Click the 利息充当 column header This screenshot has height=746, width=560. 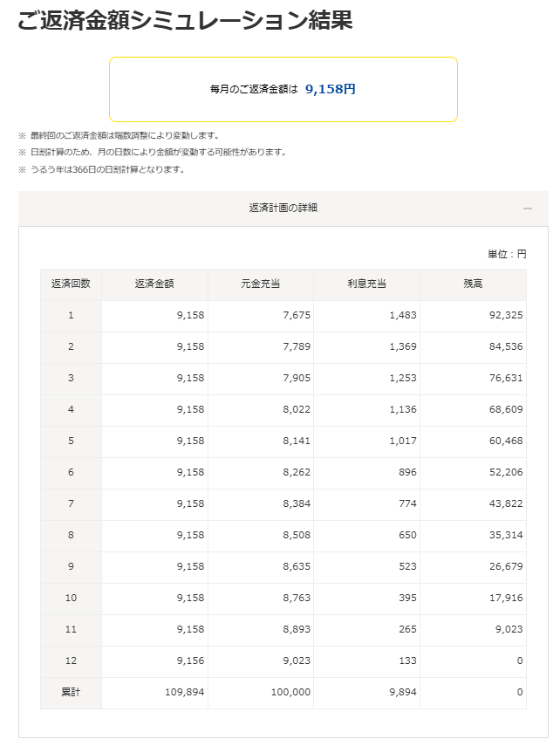click(366, 284)
